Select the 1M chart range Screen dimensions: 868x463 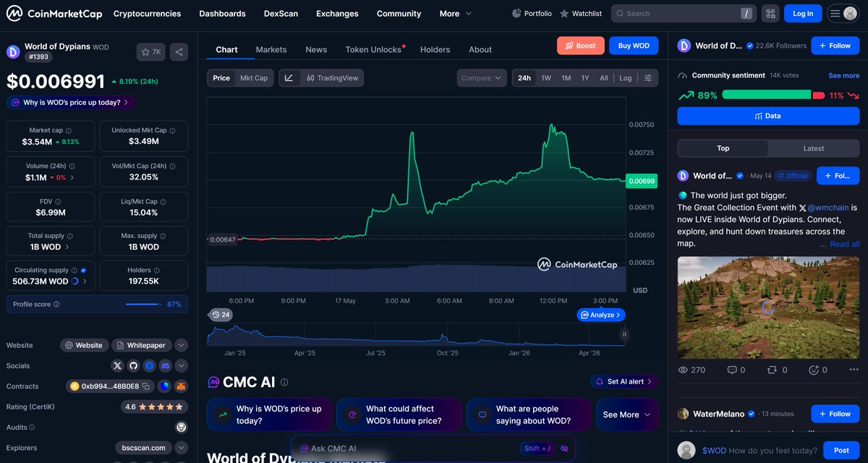[566, 78]
